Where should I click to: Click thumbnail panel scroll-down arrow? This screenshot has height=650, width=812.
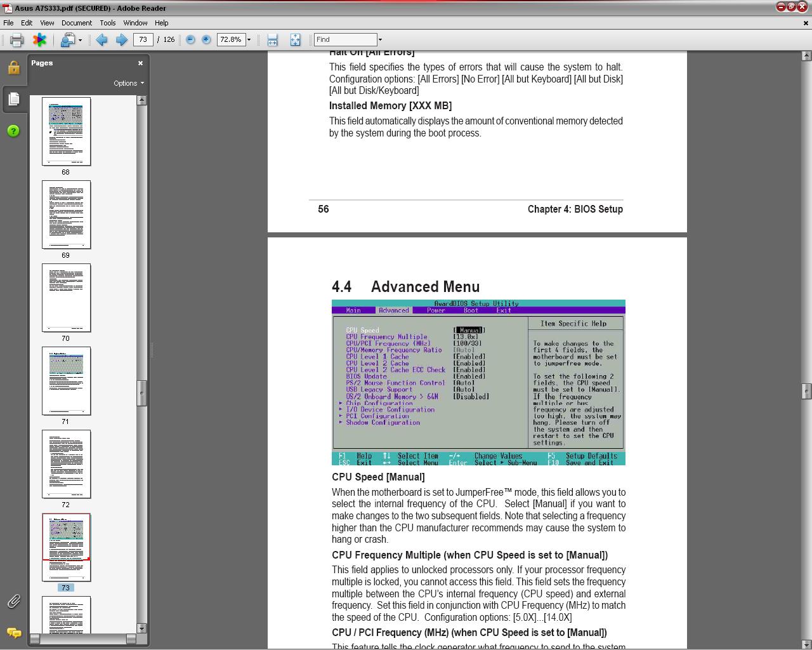coord(141,628)
